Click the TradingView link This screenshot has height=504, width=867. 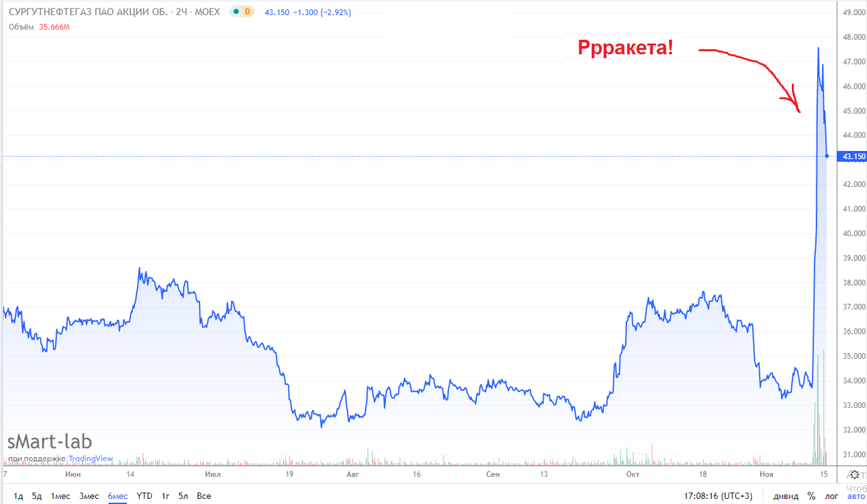click(92, 457)
